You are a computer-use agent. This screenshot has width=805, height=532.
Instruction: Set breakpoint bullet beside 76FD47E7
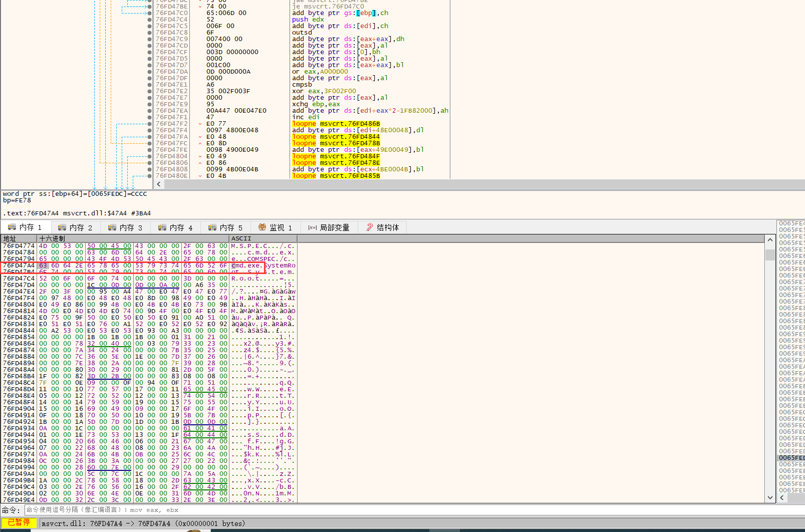[x=149, y=98]
